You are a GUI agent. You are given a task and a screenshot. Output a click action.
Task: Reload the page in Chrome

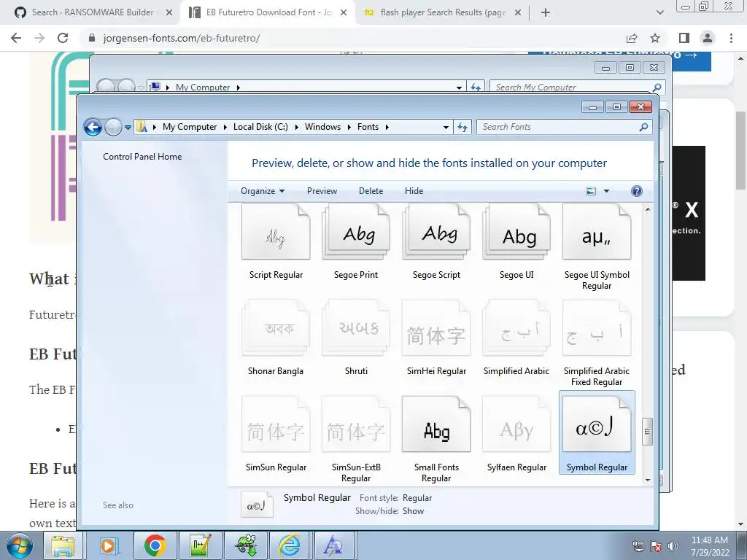pyautogui.click(x=63, y=38)
